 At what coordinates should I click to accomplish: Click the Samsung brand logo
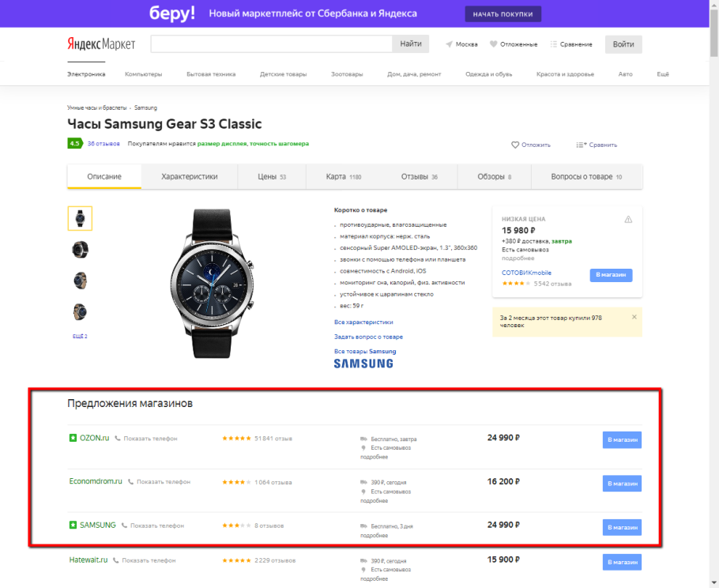(363, 364)
